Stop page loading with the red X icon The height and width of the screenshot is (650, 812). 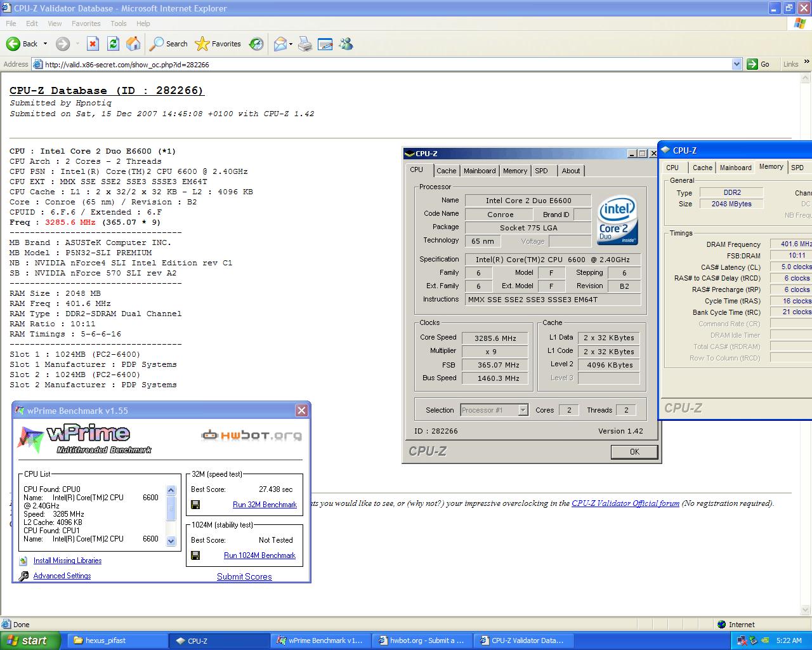click(x=93, y=44)
